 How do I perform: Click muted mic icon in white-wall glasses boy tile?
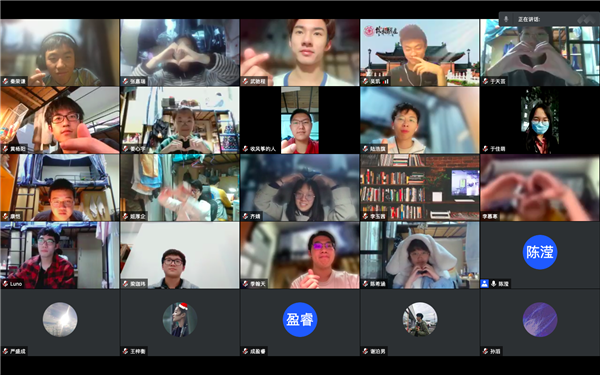[x=125, y=284]
